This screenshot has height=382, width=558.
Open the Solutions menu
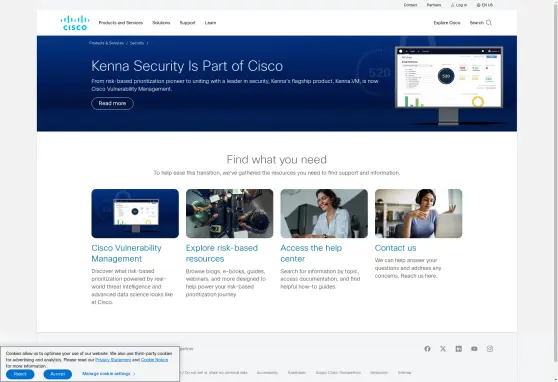click(x=161, y=23)
